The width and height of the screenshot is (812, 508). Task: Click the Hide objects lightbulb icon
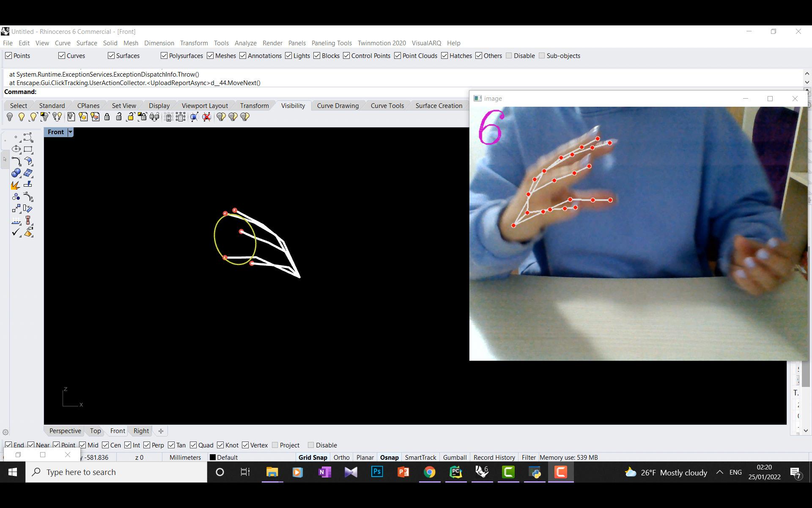(x=10, y=117)
